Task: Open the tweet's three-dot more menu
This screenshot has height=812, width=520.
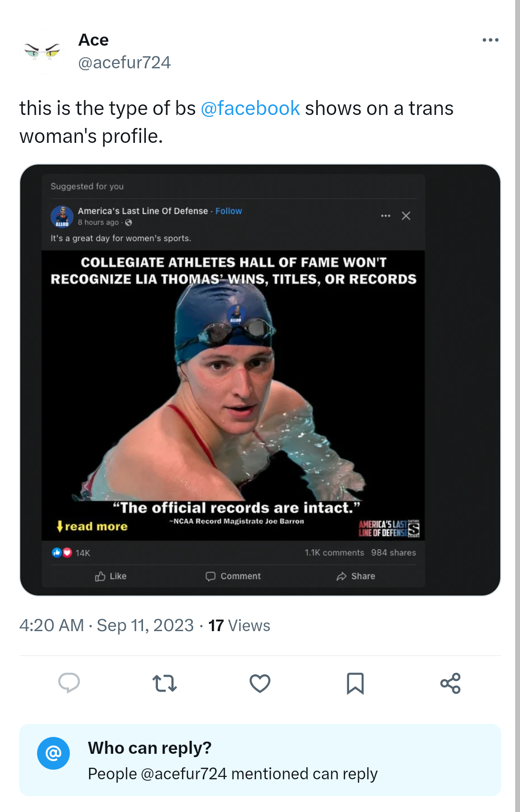Action: click(x=490, y=40)
